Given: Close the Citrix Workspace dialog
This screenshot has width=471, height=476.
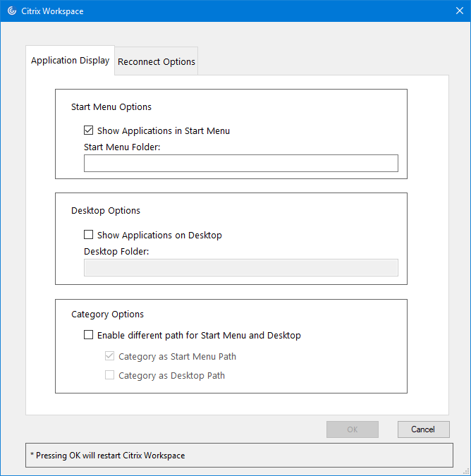Looking at the screenshot, I should 460,11.
